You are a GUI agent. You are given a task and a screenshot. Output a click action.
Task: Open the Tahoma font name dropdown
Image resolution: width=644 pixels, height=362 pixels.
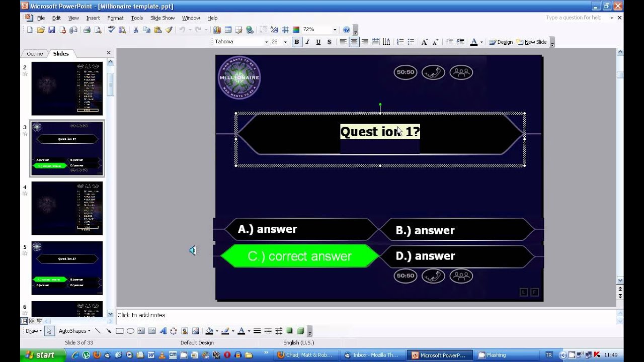[266, 42]
